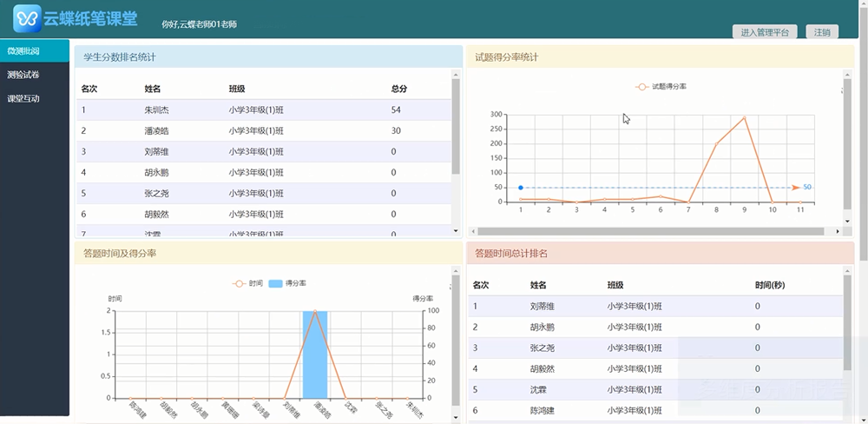Click score ranking table scroll-up arrow
Screen dimensions: 868x424
456,75
